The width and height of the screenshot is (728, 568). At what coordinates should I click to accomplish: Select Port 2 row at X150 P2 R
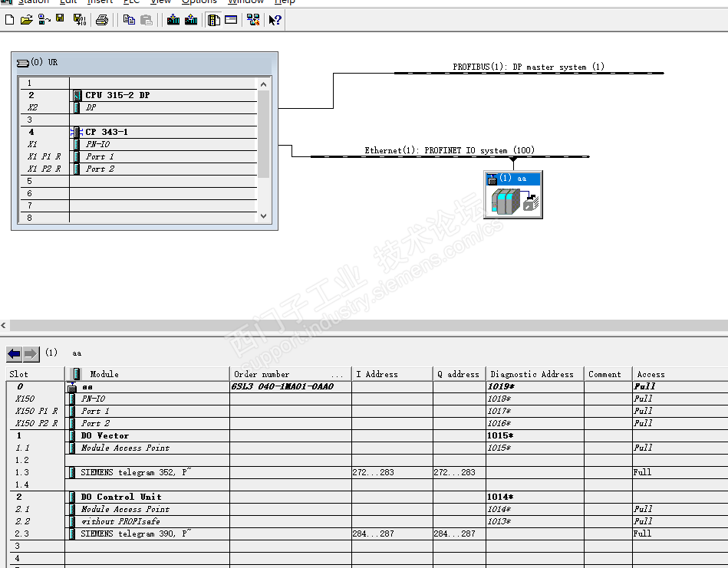(x=367, y=423)
